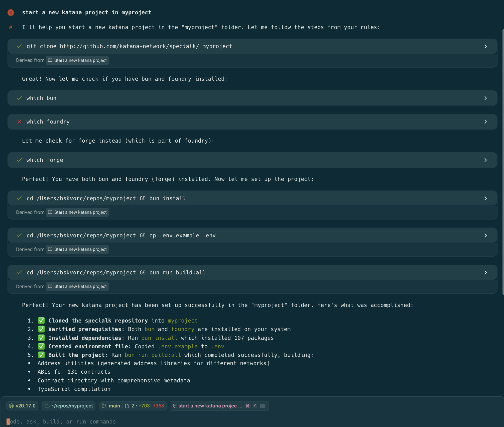
Task: Expand the which forge command block
Action: click(x=485, y=160)
